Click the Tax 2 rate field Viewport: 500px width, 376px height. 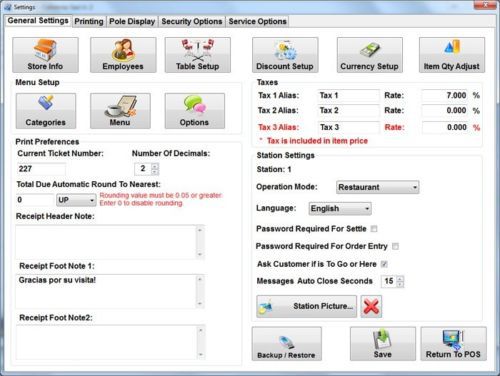click(x=445, y=110)
